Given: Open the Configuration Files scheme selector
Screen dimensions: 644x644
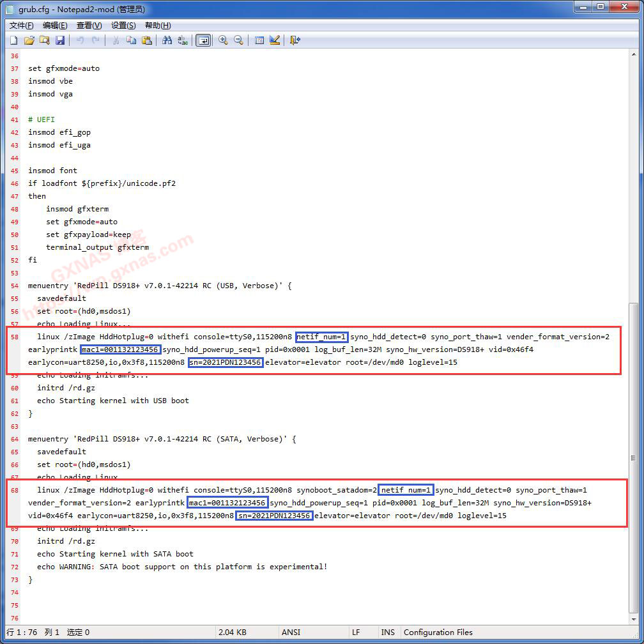Looking at the screenshot, I should coord(438,632).
